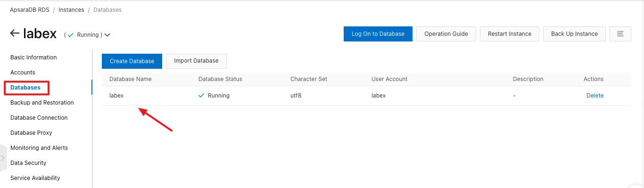Click the User Account column header
Viewport: 644px width, 188px height.
(x=389, y=79)
